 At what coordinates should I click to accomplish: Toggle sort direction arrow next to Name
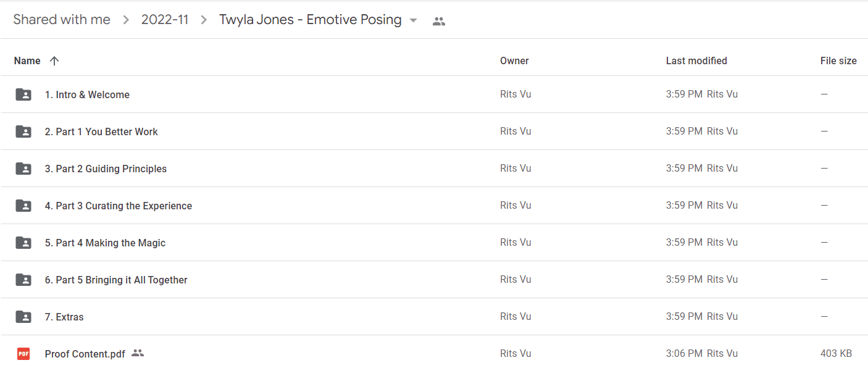(x=54, y=61)
